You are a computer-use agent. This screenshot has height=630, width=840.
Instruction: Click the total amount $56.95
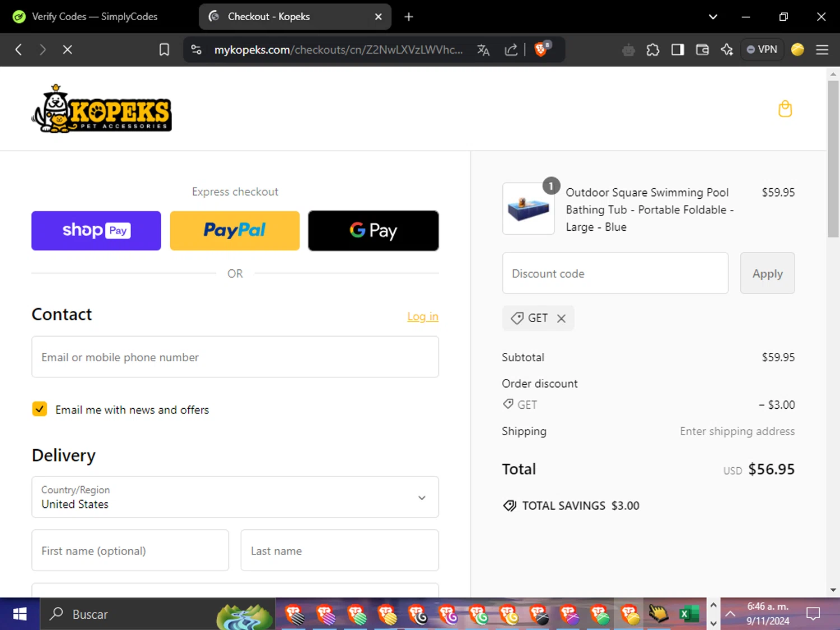click(x=771, y=469)
